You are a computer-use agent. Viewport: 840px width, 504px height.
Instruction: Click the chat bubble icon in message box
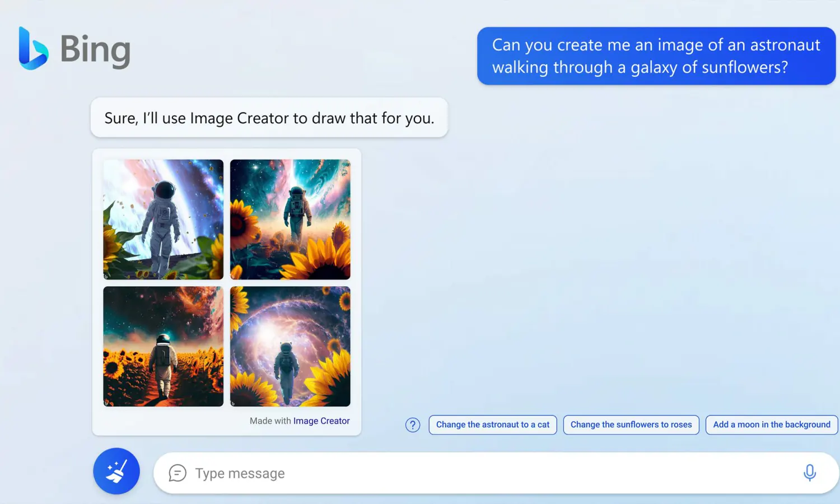(178, 473)
